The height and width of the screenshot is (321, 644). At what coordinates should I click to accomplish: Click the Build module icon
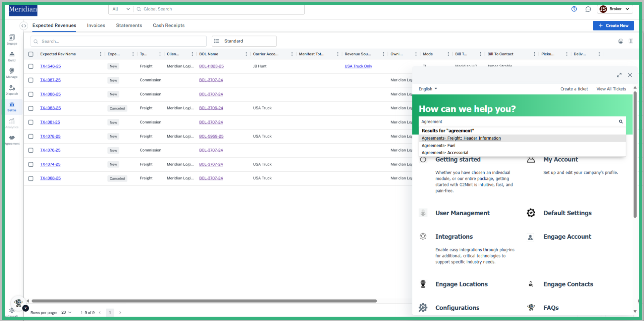click(12, 56)
